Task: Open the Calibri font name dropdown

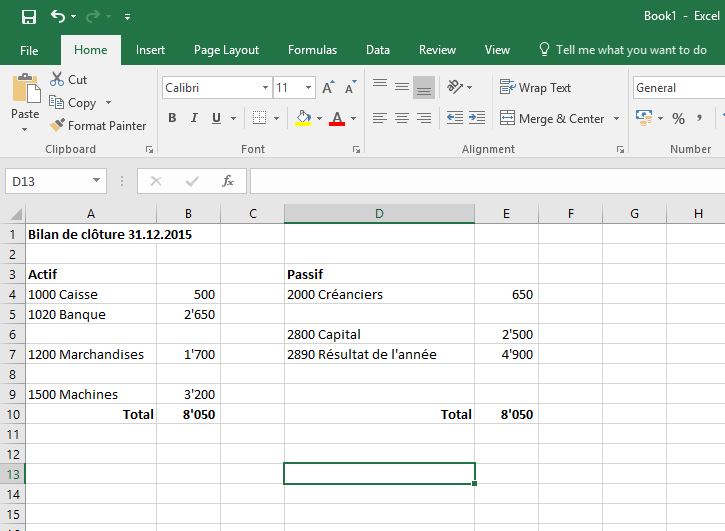Action: click(264, 88)
